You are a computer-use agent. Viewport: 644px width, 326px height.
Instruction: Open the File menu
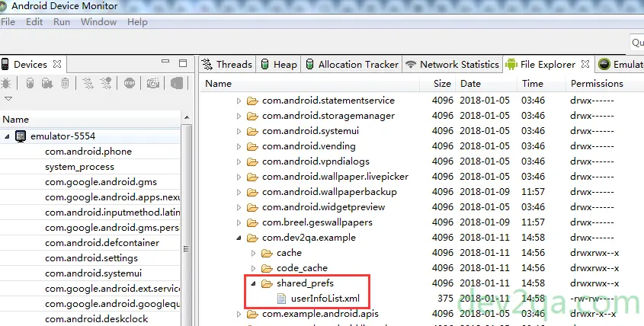tap(8, 22)
